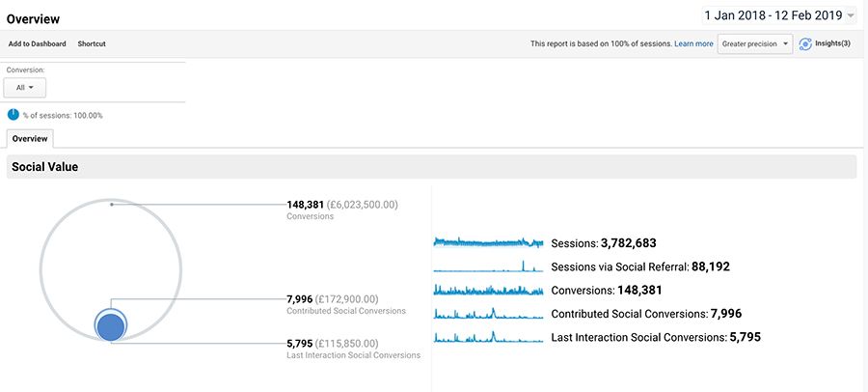Click the filled blue social conversions circle
The width and height of the screenshot is (868, 392).
click(111, 325)
